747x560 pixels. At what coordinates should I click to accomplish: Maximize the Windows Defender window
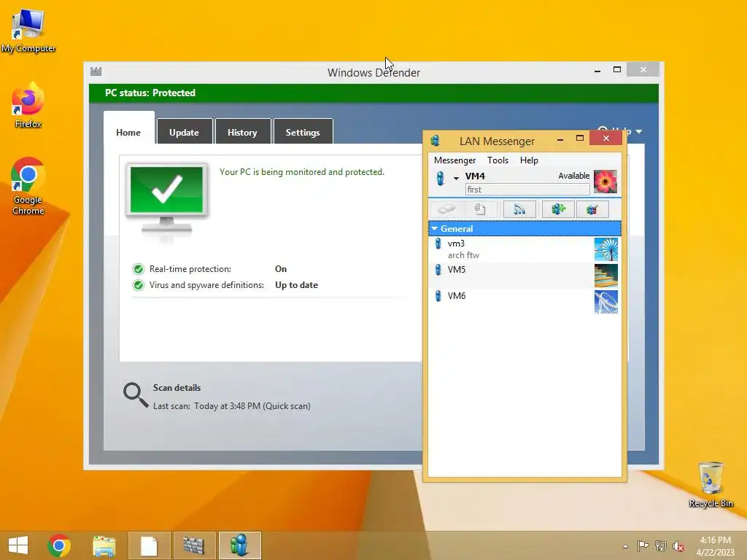tap(617, 69)
